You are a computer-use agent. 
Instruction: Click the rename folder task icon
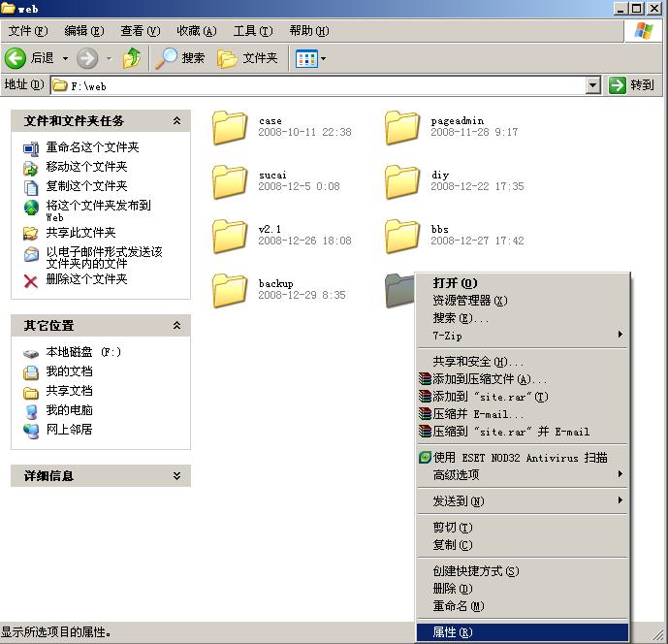pyautogui.click(x=31, y=148)
